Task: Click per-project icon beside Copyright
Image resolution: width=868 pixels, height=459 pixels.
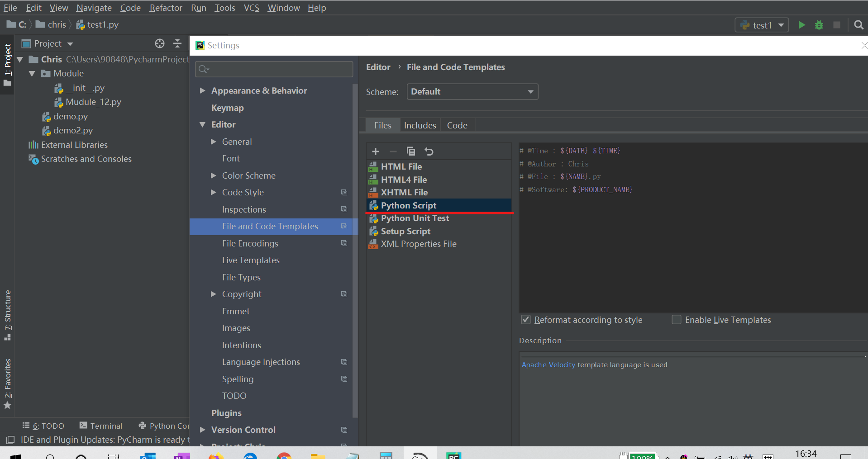Action: pyautogui.click(x=344, y=294)
